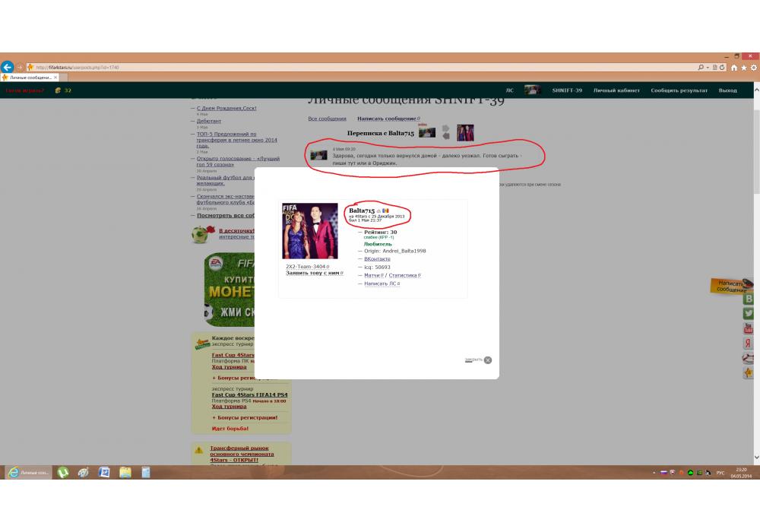The image size is (760, 532).
Task: Open the ЛС menu in top navigation
Action: (x=509, y=90)
